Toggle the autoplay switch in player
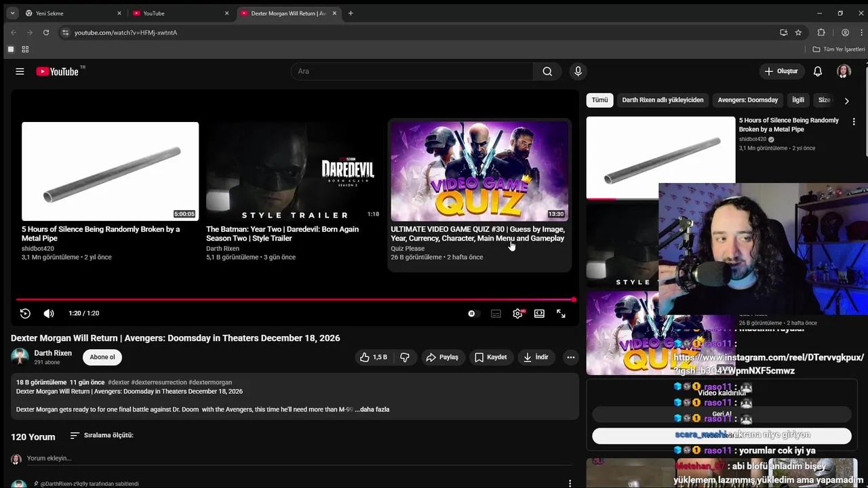Viewport: 868px width, 488px height. tap(473, 313)
